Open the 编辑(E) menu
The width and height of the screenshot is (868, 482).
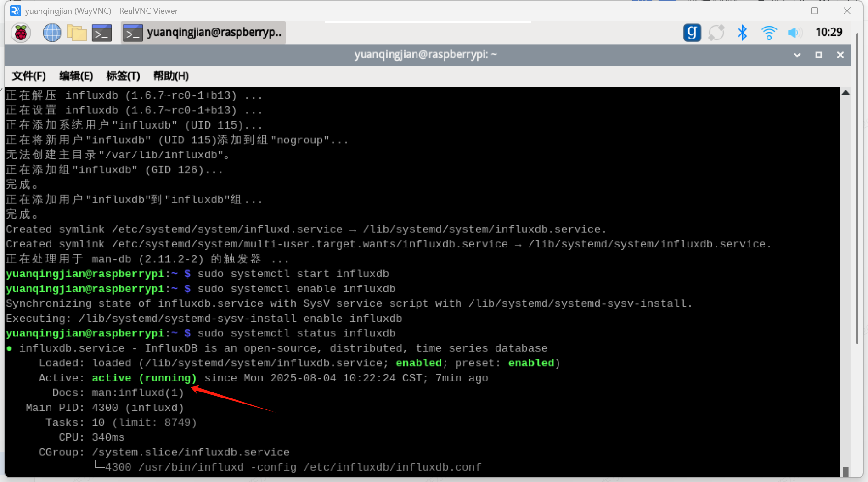(x=76, y=76)
